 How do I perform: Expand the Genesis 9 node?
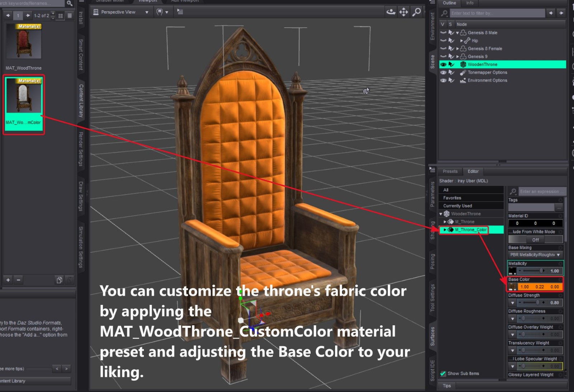457,56
